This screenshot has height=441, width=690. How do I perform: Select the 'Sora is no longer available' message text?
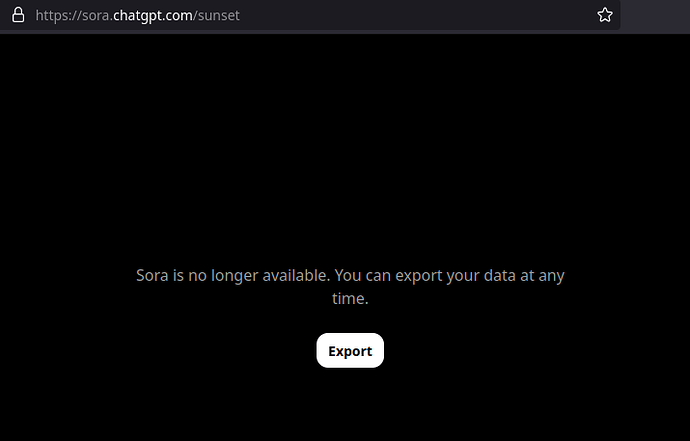350,287
